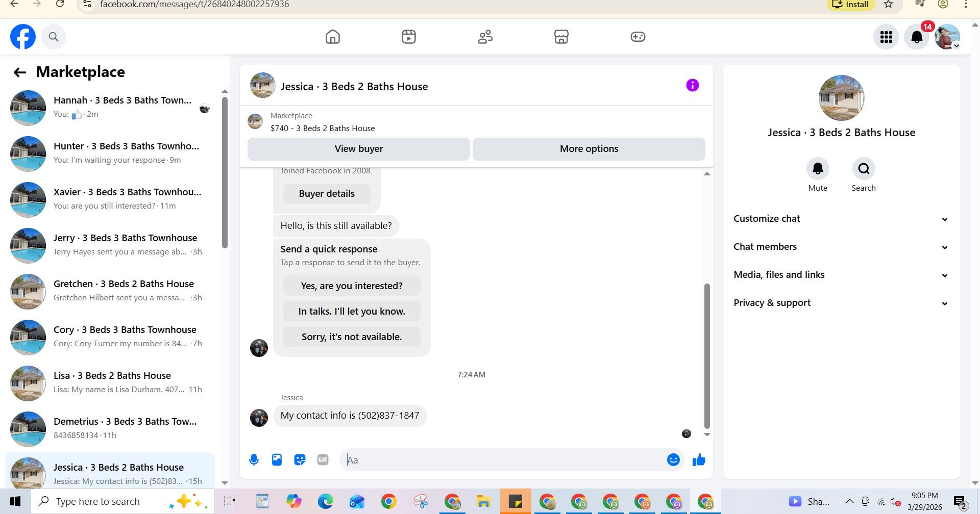The width and height of the screenshot is (980, 514).
Task: Open notifications bell with 14 badge
Action: (917, 37)
